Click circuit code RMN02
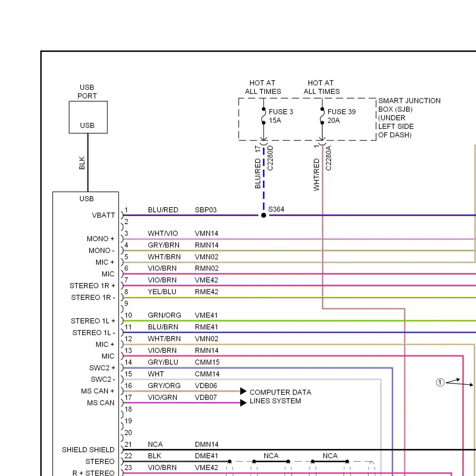Viewport: 476px width, 476px height. (x=207, y=268)
